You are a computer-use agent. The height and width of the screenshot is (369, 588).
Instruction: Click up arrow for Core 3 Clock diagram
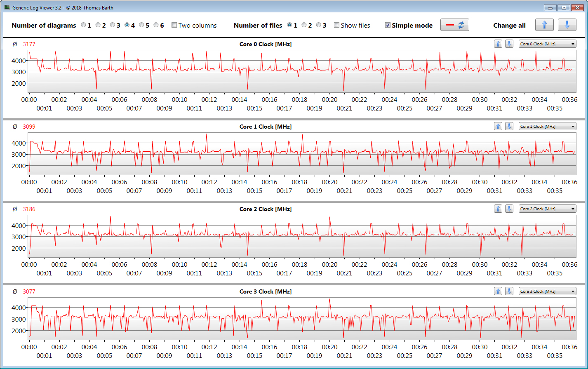coord(498,291)
